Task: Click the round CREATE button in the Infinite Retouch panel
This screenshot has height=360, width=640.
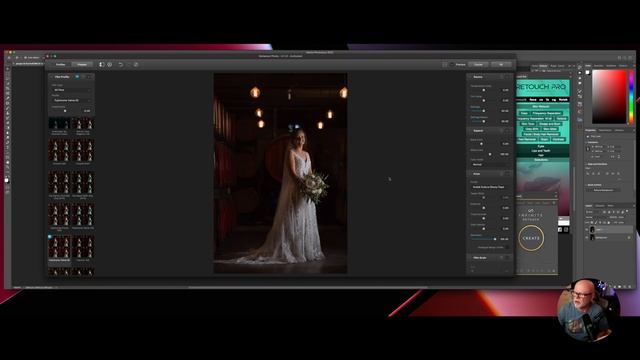Action: click(531, 238)
